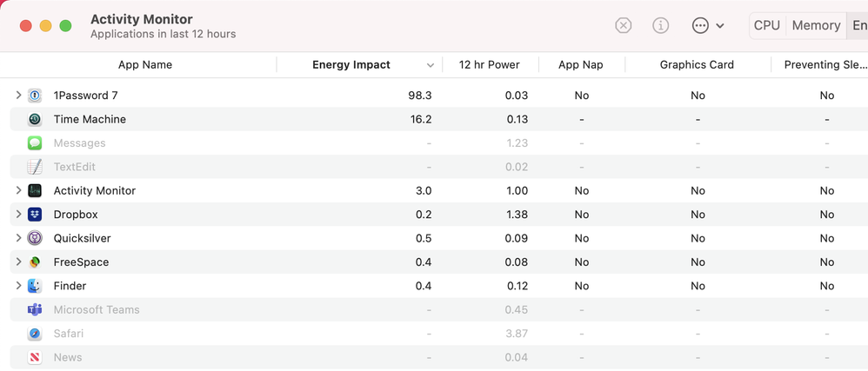Viewport: 868px width, 371px height.
Task: Switch to the CPU tab
Action: (x=766, y=26)
